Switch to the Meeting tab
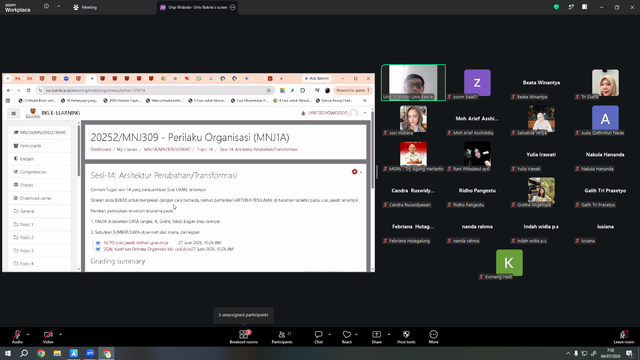The height and width of the screenshot is (360, 640). (85, 7)
